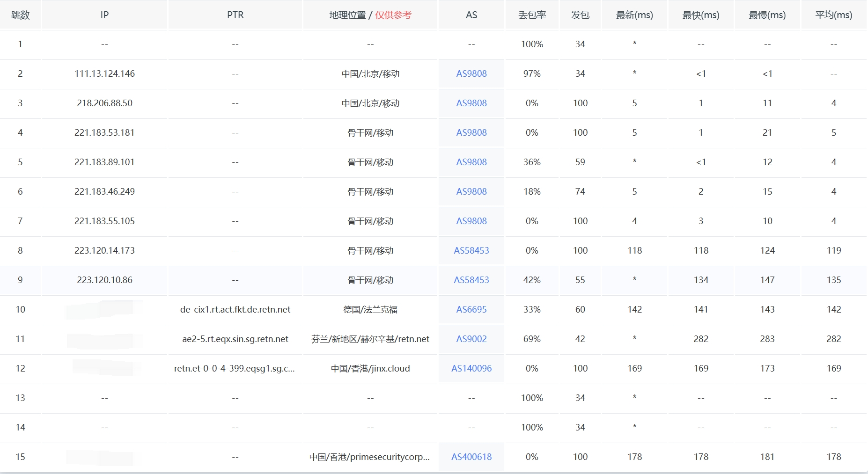868x474 pixels.
Task: Open AS9808 link for hop 218.206.88.50
Action: coord(471,103)
